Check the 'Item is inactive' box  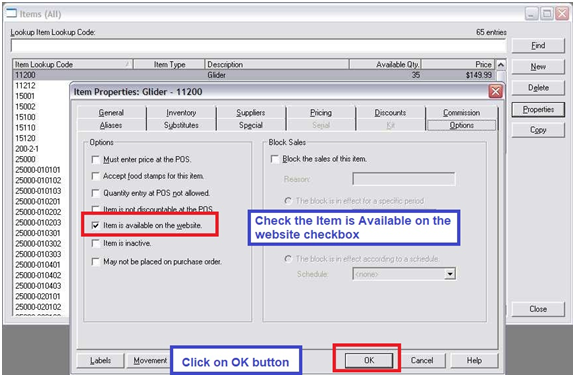point(95,244)
